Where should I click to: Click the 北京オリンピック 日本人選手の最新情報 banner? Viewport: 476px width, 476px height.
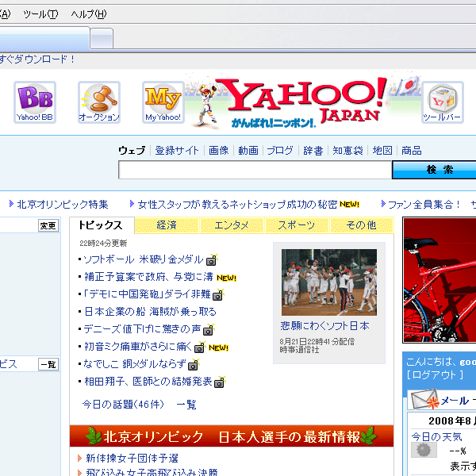[x=232, y=436]
